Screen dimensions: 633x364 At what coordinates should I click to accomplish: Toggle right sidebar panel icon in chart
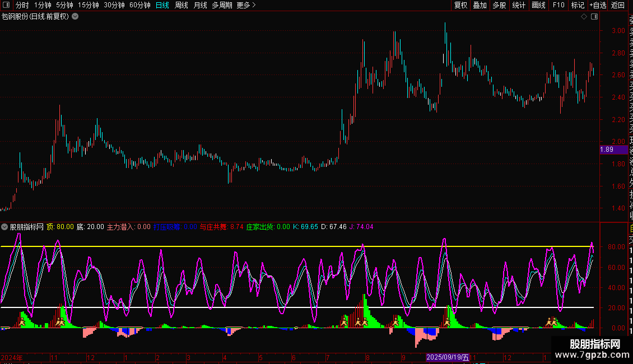(594, 17)
